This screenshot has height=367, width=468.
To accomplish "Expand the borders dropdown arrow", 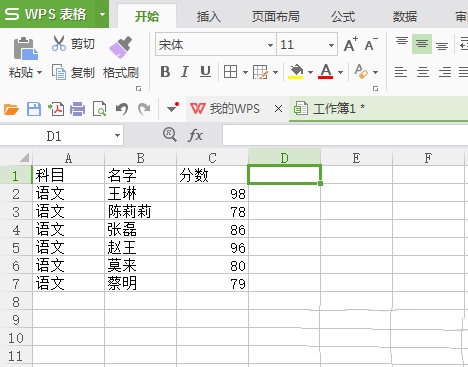I will pyautogui.click(x=245, y=72).
